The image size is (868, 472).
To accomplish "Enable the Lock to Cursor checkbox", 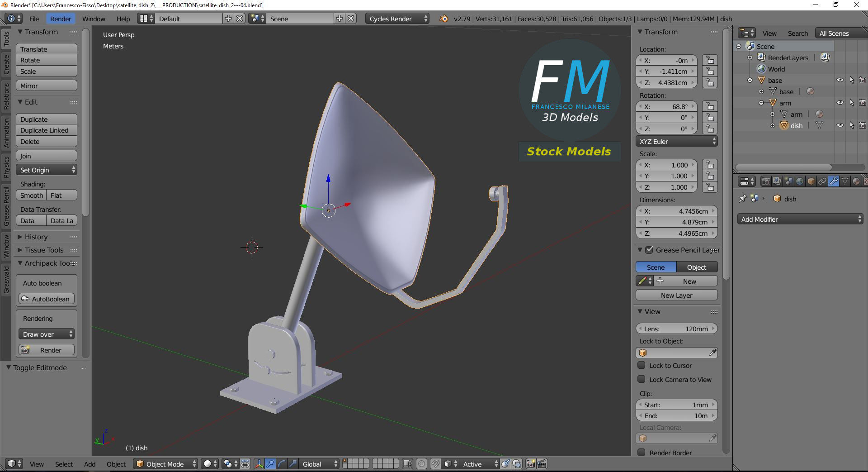I will coord(641,365).
